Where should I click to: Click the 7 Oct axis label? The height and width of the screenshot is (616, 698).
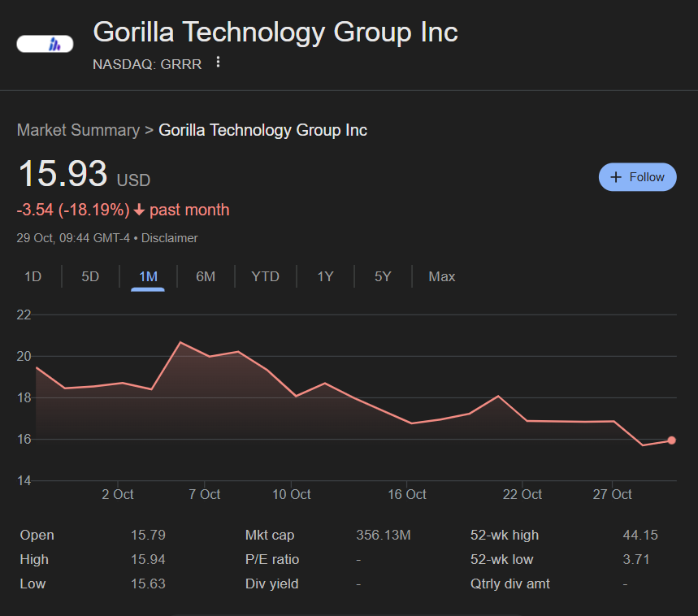(x=204, y=494)
